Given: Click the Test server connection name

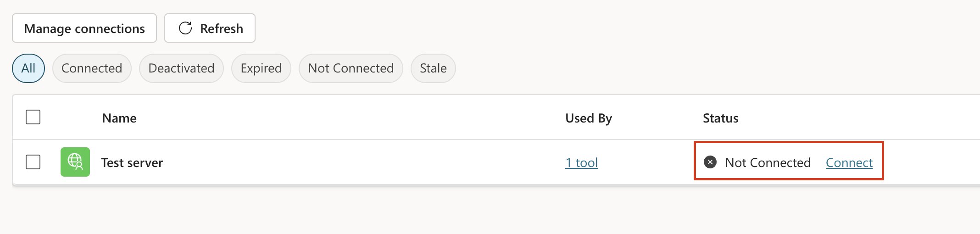Looking at the screenshot, I should pos(132,163).
